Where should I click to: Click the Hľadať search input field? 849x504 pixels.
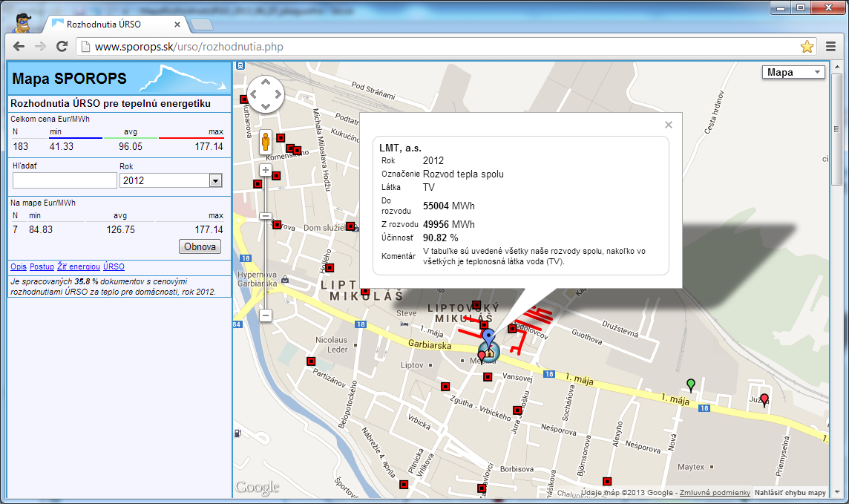coord(65,181)
